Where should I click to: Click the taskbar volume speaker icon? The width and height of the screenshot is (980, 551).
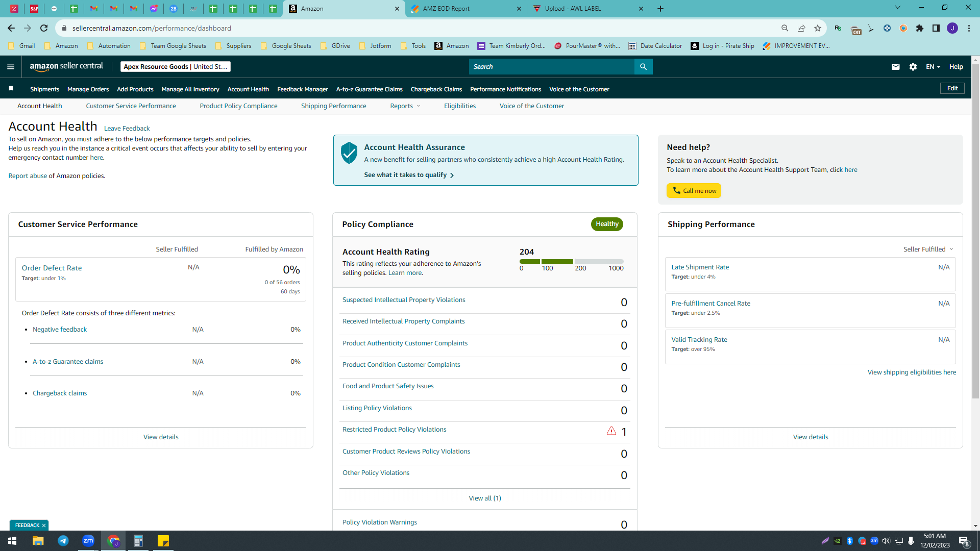886,541
